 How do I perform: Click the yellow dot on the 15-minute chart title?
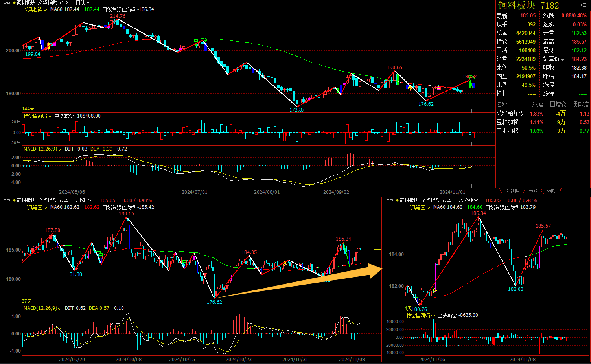[x=398, y=200]
